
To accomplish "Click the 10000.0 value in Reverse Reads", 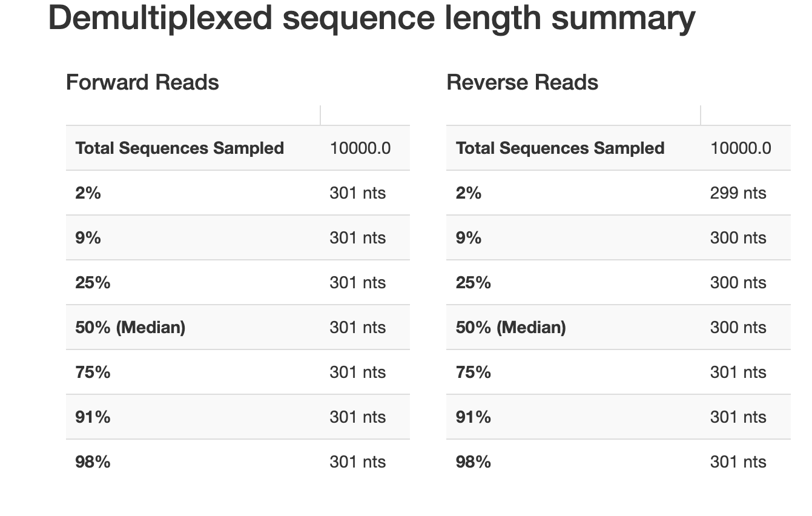I will [x=741, y=148].
